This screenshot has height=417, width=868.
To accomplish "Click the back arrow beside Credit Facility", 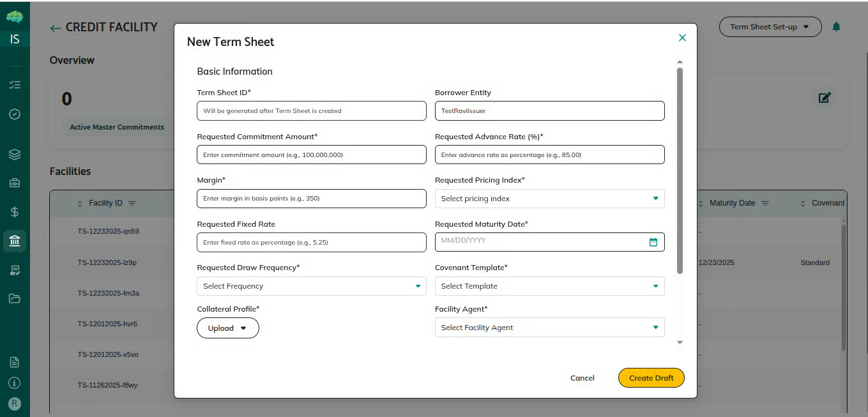I will [x=56, y=28].
